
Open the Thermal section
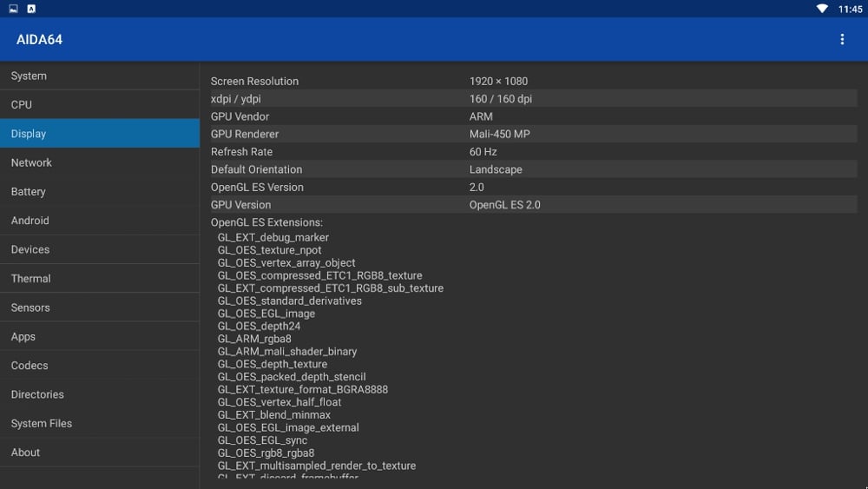(100, 279)
